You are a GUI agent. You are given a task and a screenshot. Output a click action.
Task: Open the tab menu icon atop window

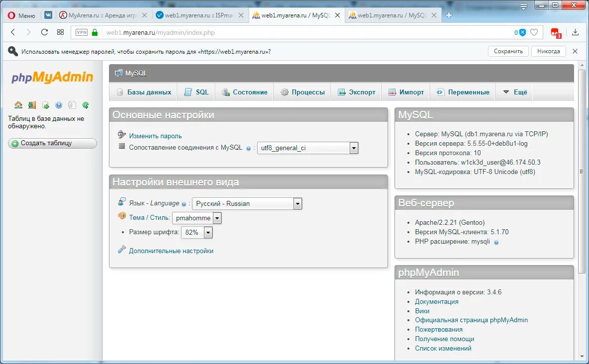tap(523, 6)
